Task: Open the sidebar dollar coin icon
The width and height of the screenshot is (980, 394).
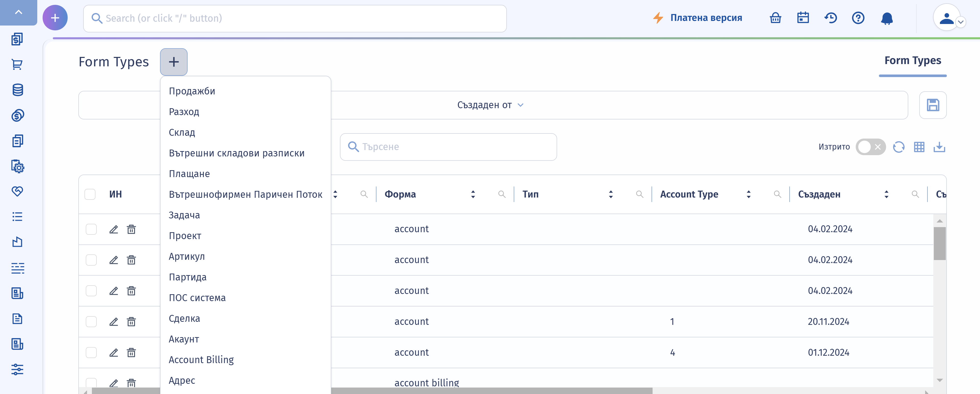Action: [x=18, y=115]
